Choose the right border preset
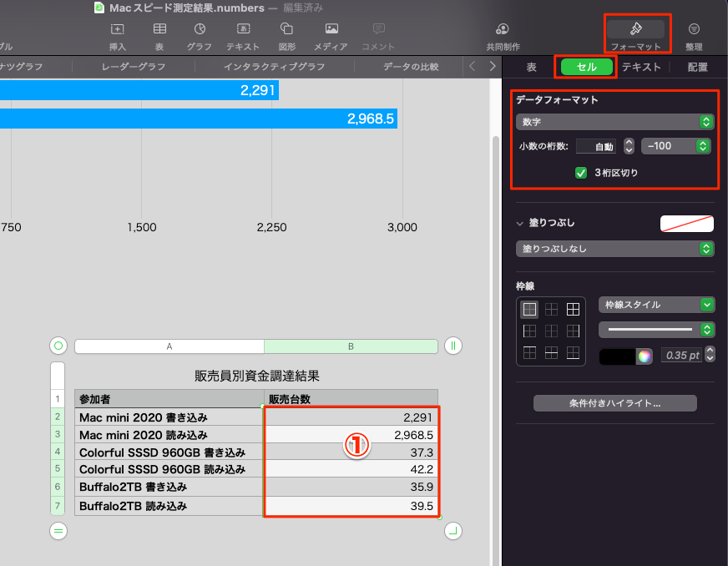Image resolution: width=728 pixels, height=566 pixels. [x=573, y=331]
